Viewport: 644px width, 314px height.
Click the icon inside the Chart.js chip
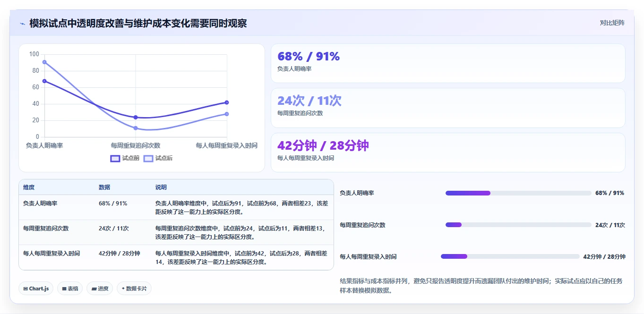(x=26, y=289)
